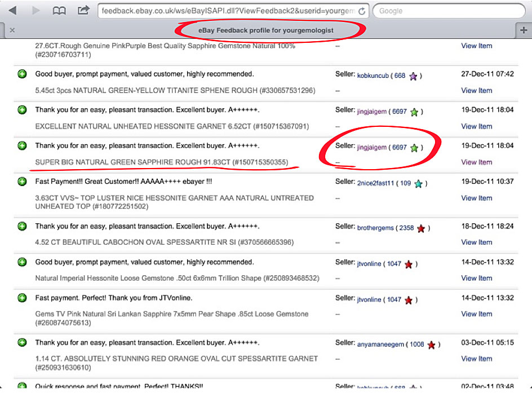The image size is (532, 393).
Task: Tap the share arrow icon
Action: pos(83,10)
